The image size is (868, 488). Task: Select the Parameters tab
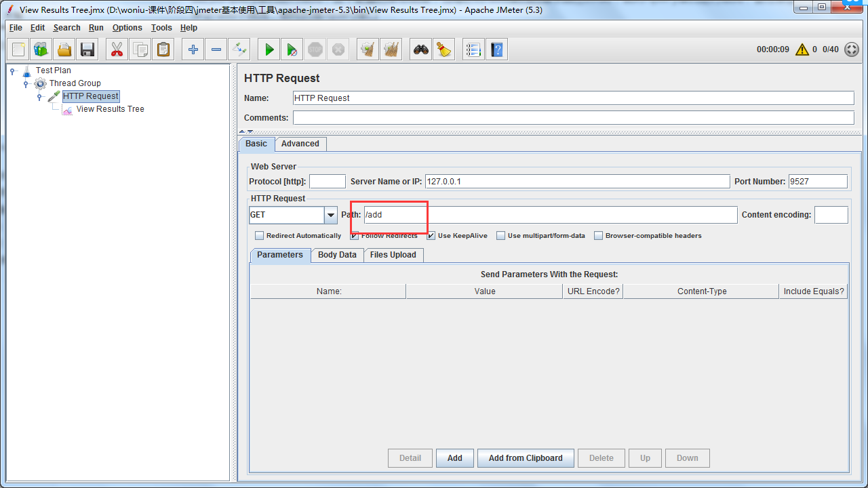point(280,255)
